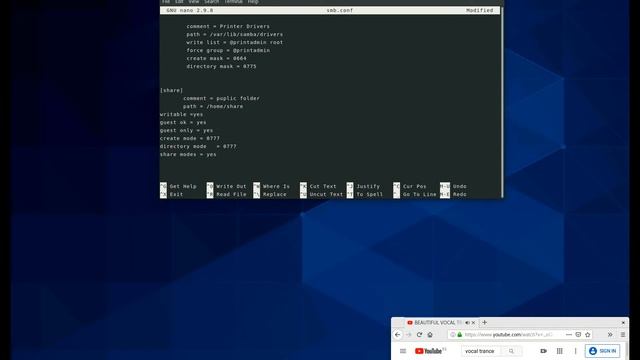Screen dimensions: 640x360
Task: Click the 'Uncut Text' nano shortcut label
Action: click(327, 194)
